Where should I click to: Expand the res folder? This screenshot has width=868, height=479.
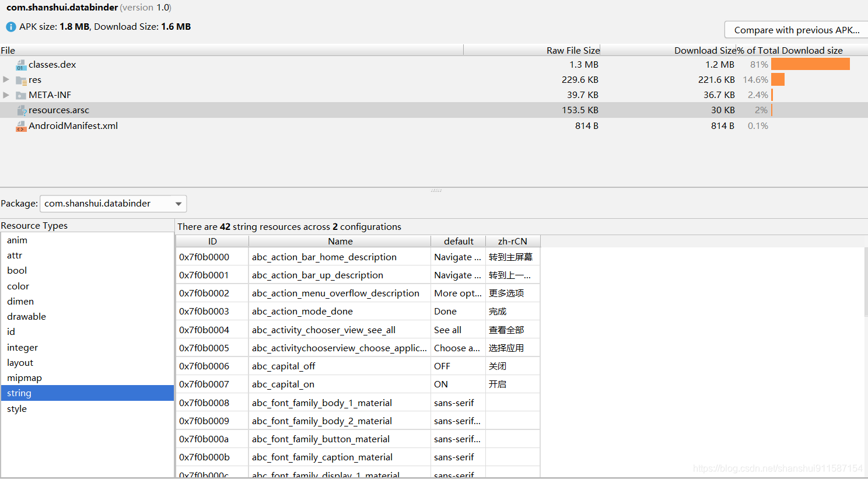pos(6,79)
